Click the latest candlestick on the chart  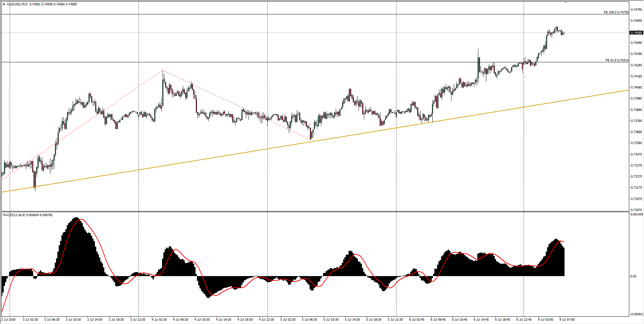tap(564, 33)
